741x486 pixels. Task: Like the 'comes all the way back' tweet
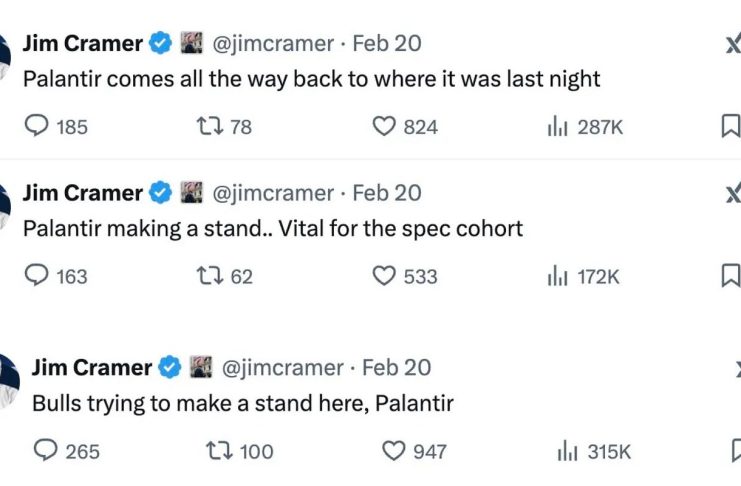(x=384, y=127)
